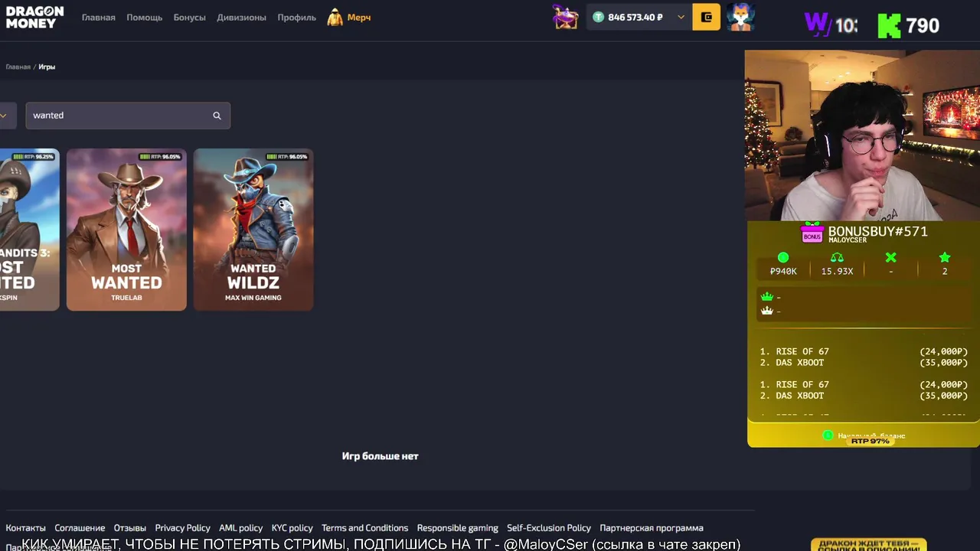This screenshot has height=551, width=980.
Task: Open the Контакты footer link
Action: click(x=25, y=528)
